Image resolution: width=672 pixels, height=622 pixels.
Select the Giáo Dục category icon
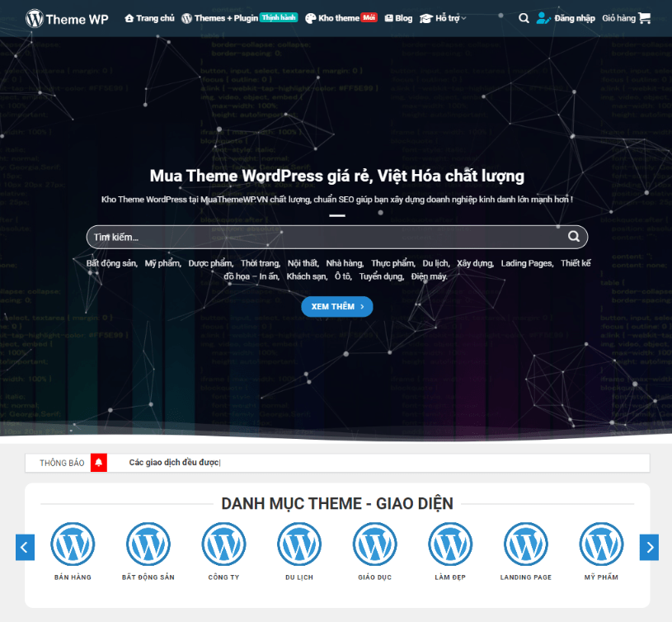tap(375, 544)
